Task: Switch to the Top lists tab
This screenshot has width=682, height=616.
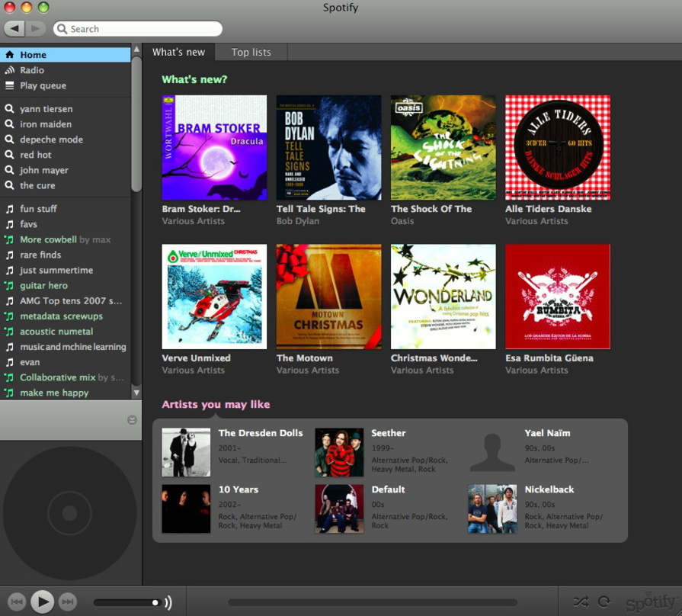Action: click(x=251, y=52)
